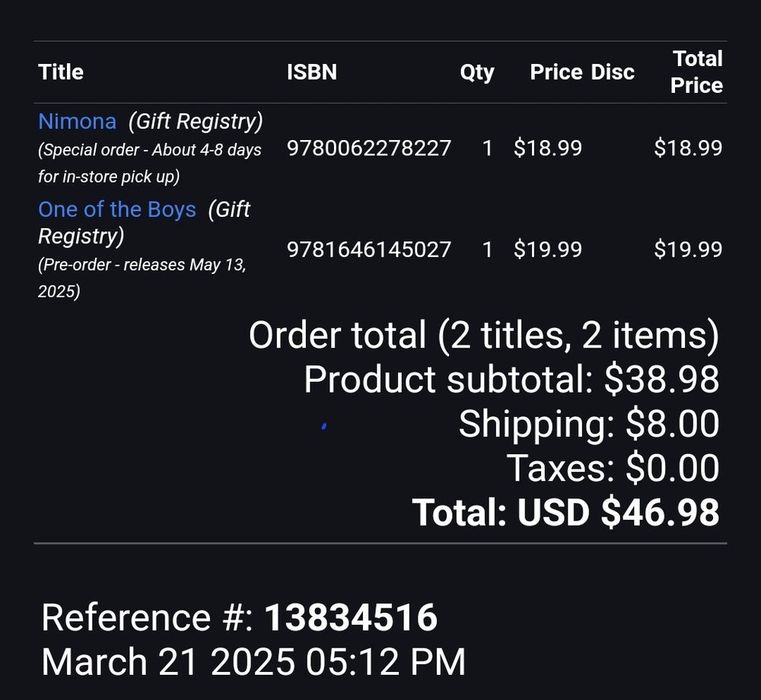Click the $19.99 total price value

[x=688, y=250]
